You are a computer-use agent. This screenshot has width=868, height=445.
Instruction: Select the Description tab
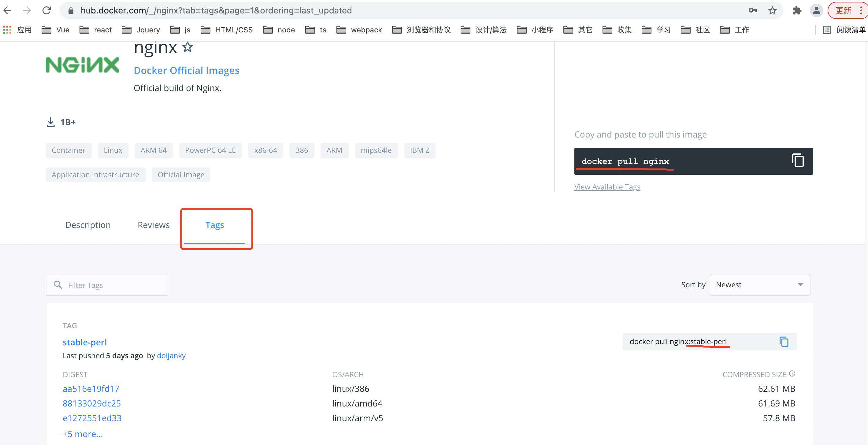(x=88, y=224)
